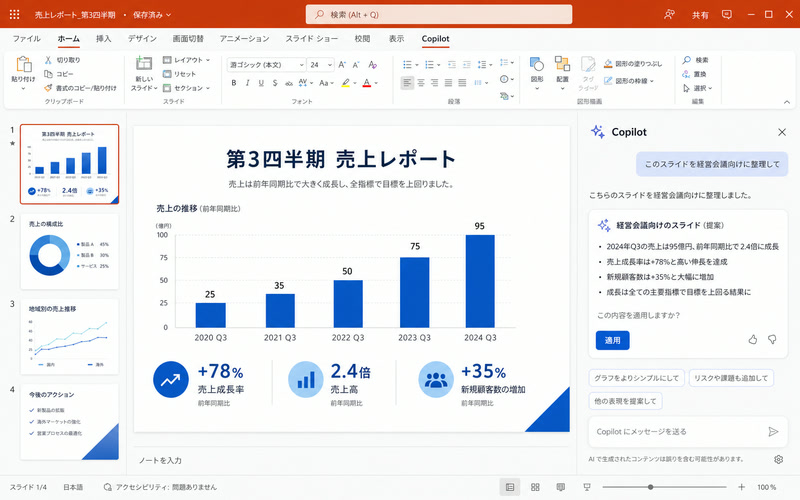800x500 pixels.
Task: Switch to the Slide Show (スライド ショー) tab
Action: coord(312,39)
